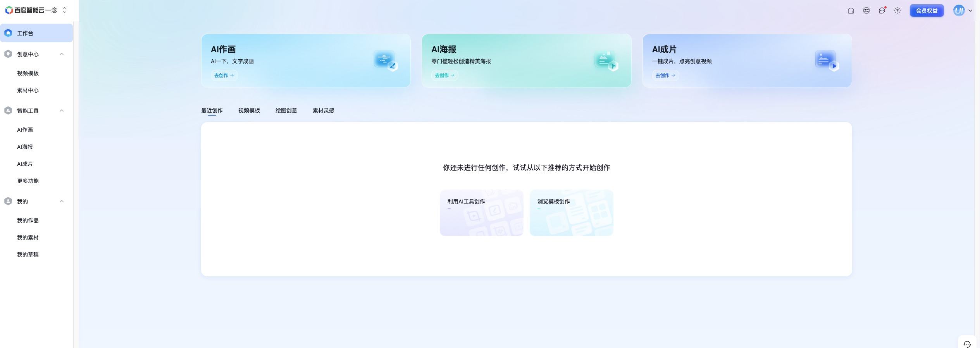Open customer service headset icon at bottom right
The width and height of the screenshot is (980, 348).
point(967,344)
